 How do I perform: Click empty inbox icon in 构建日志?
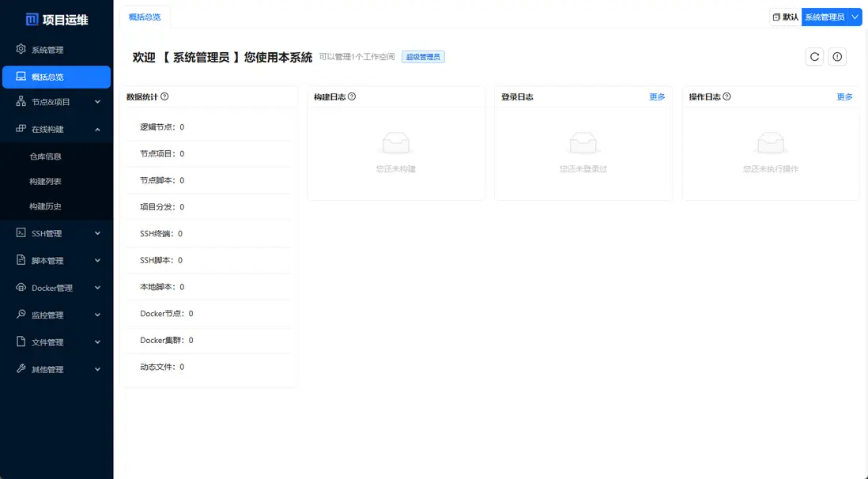tap(396, 143)
